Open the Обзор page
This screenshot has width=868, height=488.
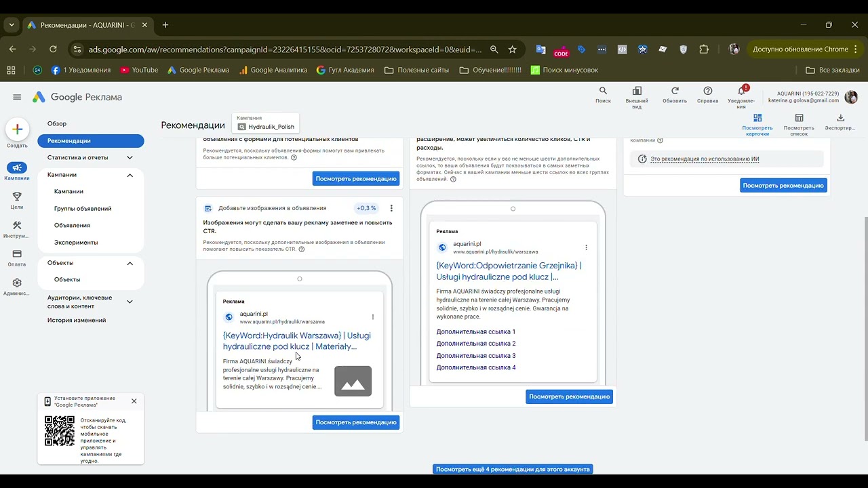pos(57,123)
